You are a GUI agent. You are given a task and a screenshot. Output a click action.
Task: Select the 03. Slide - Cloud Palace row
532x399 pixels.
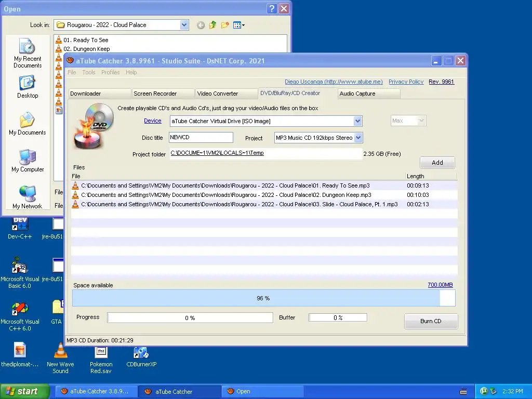point(264,204)
